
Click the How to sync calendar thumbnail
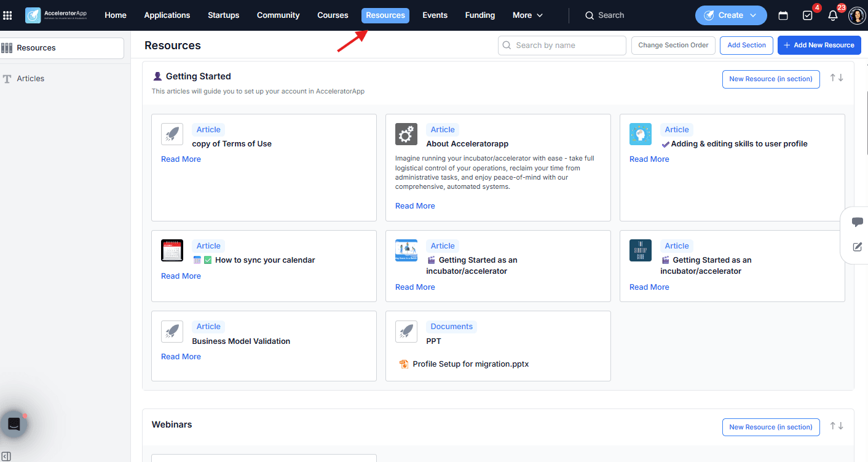coord(172,250)
